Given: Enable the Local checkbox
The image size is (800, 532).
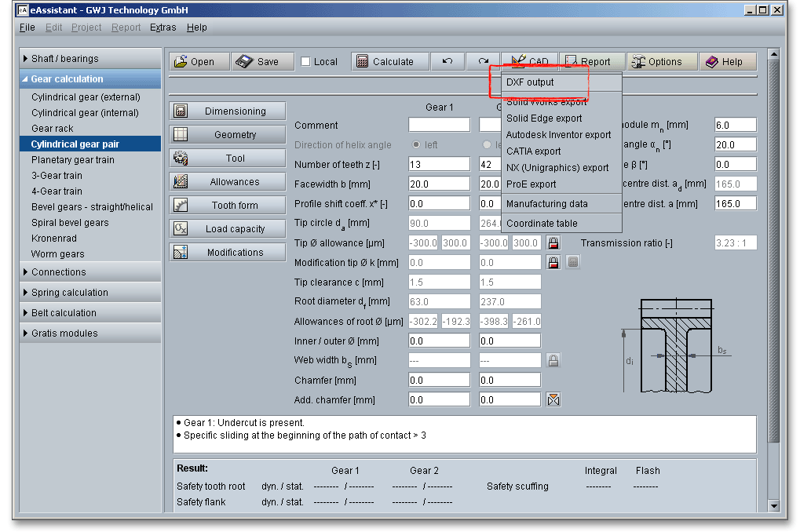Looking at the screenshot, I should pyautogui.click(x=306, y=62).
